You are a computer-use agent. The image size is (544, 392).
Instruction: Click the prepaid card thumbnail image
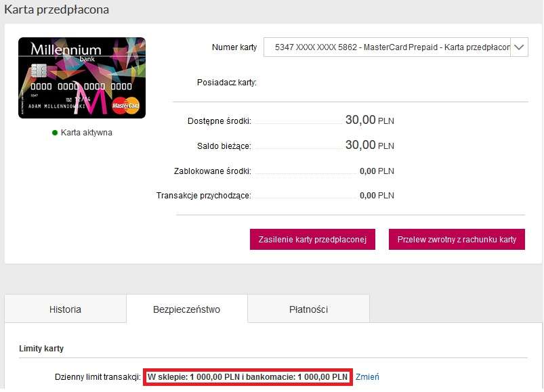pyautogui.click(x=81, y=78)
